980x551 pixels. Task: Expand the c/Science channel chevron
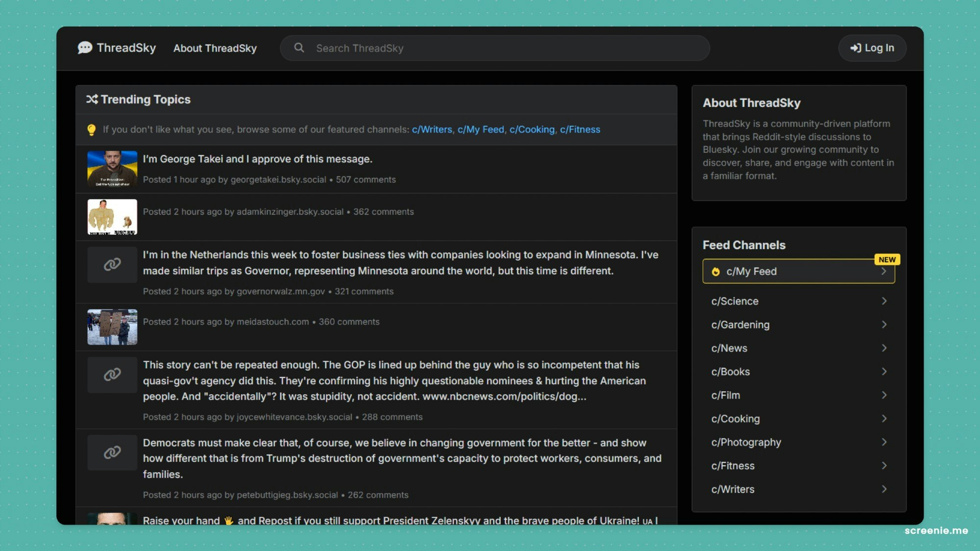point(884,301)
